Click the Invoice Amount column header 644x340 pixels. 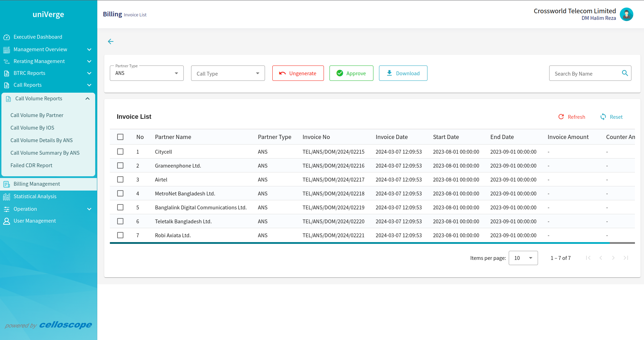click(568, 137)
